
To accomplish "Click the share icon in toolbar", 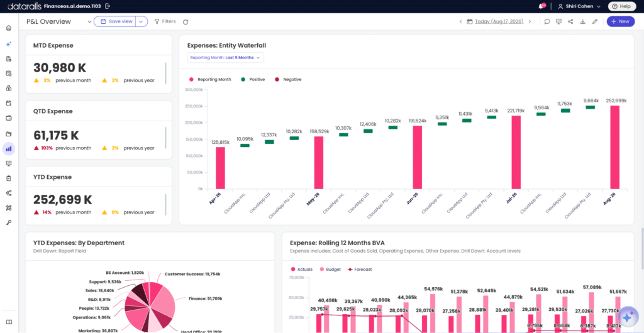I will click(x=570, y=22).
